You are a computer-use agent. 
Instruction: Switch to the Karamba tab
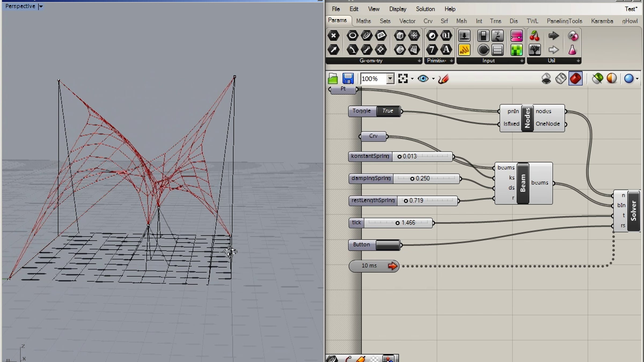602,21
